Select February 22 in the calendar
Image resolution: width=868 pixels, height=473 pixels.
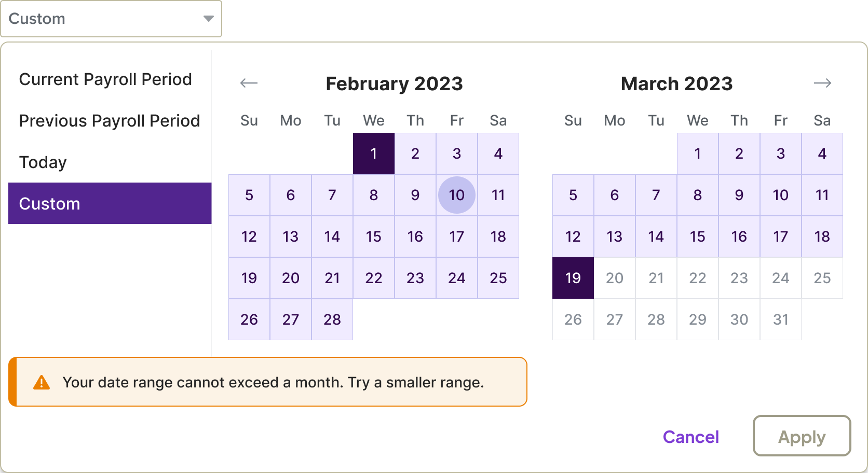click(374, 278)
